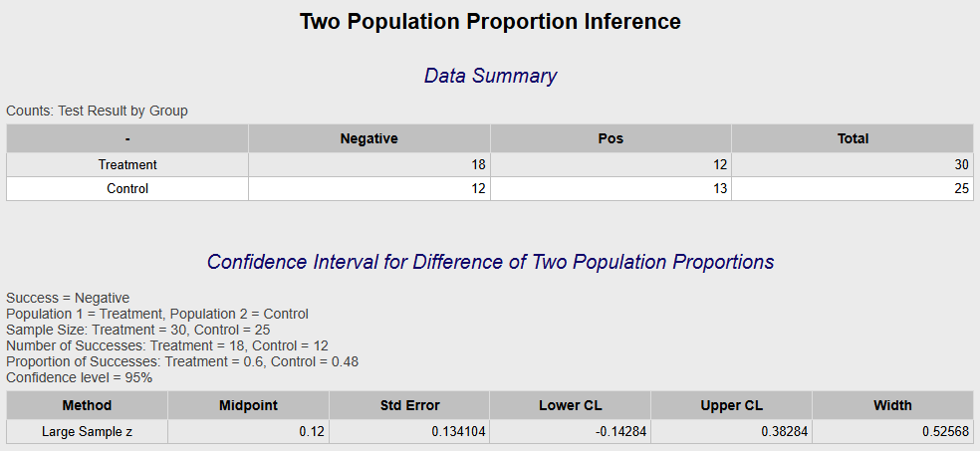Click the Width column header
980x451 pixels.
pos(892,405)
